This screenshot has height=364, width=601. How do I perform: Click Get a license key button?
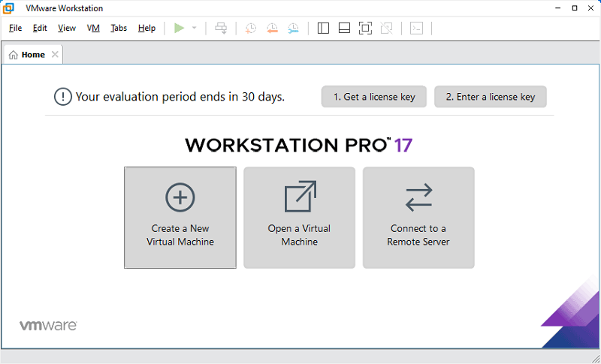click(373, 97)
